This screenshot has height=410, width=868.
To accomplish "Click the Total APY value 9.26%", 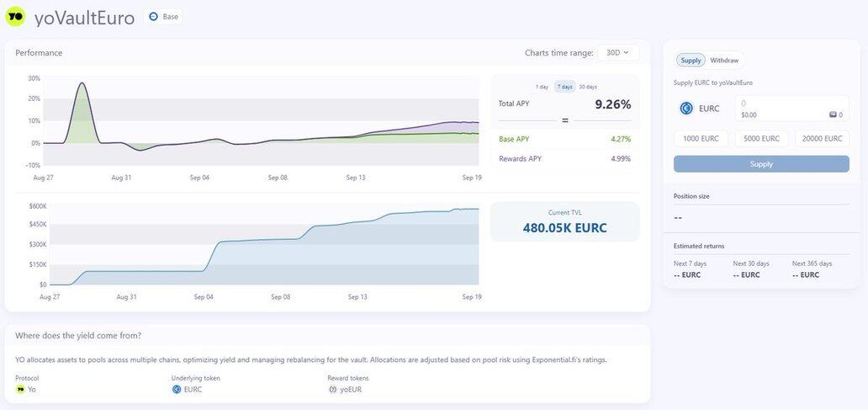I will pyautogui.click(x=613, y=104).
